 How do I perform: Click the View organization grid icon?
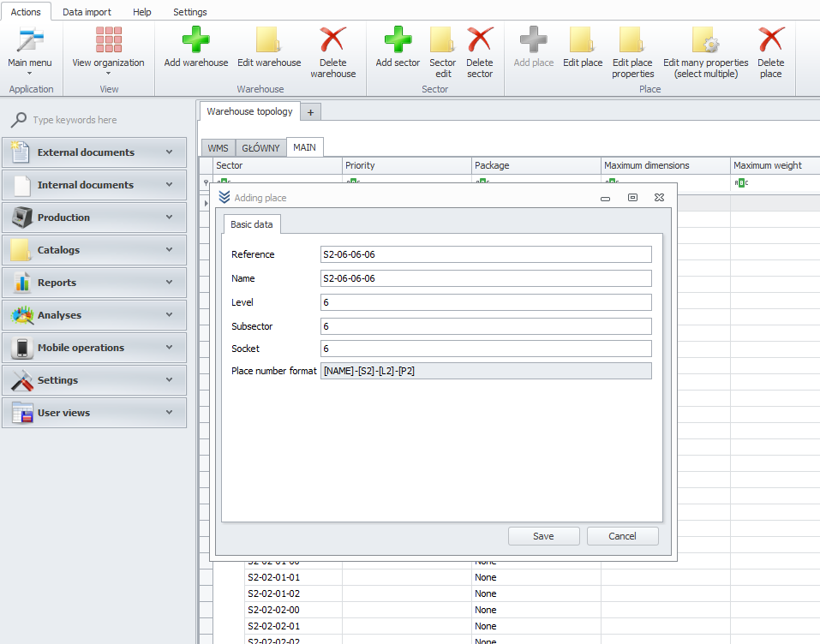click(109, 40)
